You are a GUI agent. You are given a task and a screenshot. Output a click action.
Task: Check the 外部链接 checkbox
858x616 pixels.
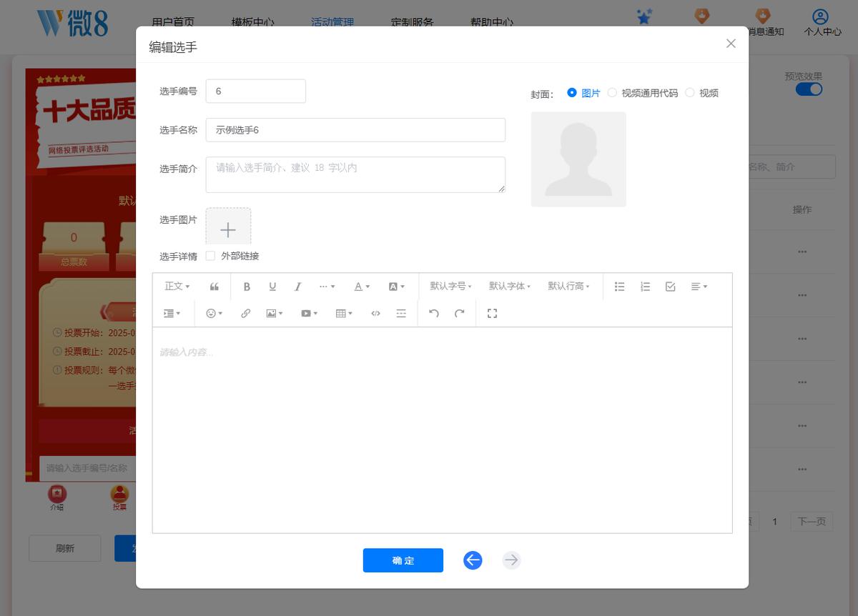click(x=210, y=256)
